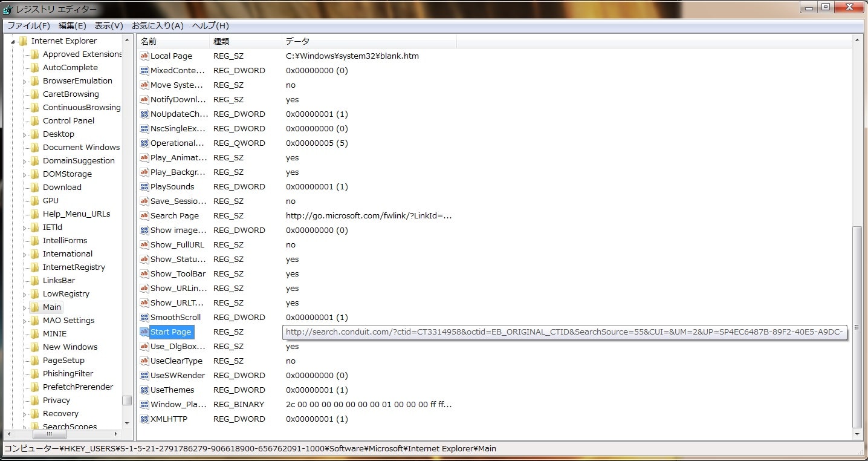Screen dimensions: 868x461
Task: Click the Control Panel key folder icon
Action: (x=35, y=120)
